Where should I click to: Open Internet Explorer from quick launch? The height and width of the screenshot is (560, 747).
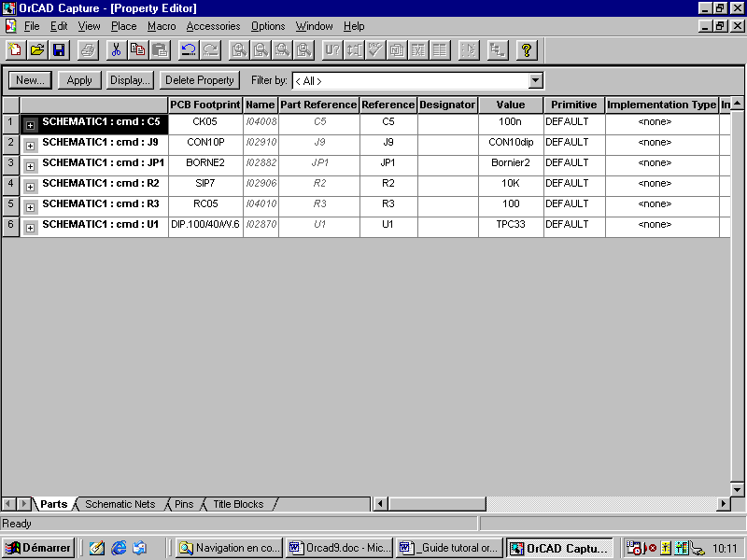(x=119, y=548)
